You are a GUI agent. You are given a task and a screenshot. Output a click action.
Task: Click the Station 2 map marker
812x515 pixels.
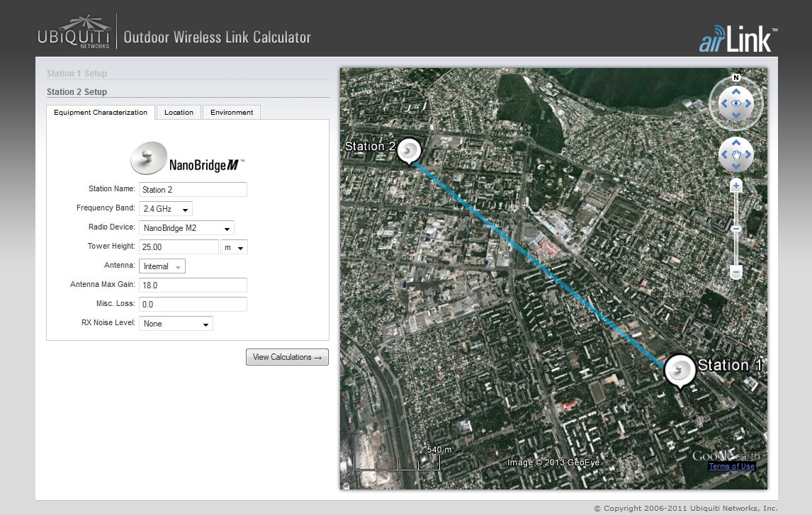tap(409, 150)
